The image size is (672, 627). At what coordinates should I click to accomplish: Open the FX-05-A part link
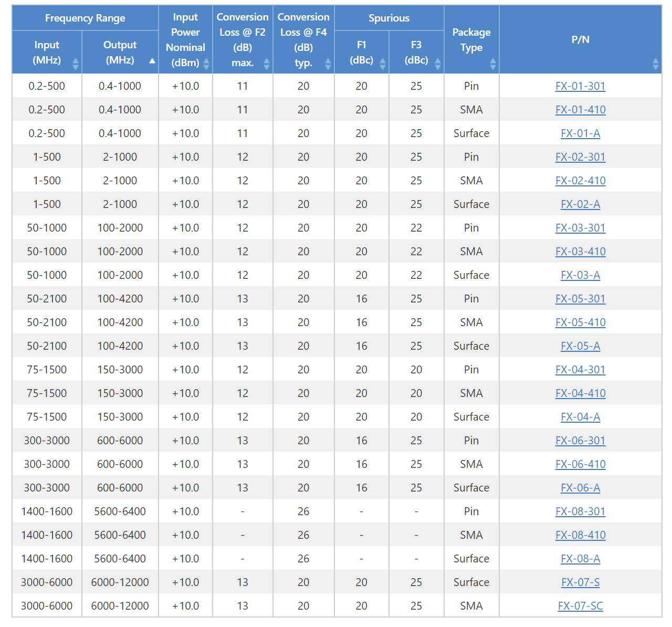point(580,346)
